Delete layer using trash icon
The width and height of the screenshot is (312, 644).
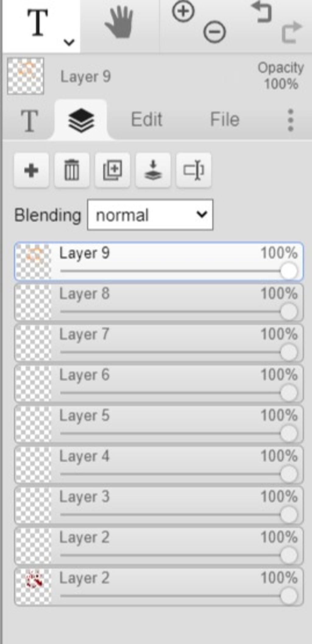tap(72, 170)
